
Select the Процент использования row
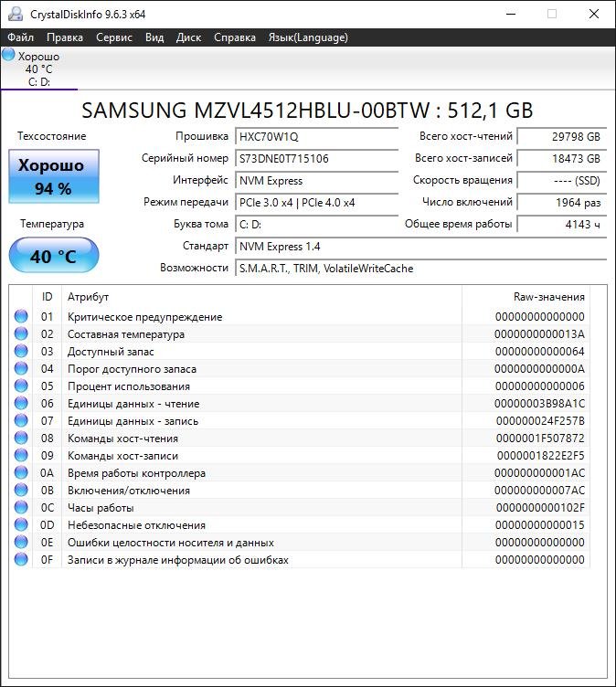coord(300,386)
